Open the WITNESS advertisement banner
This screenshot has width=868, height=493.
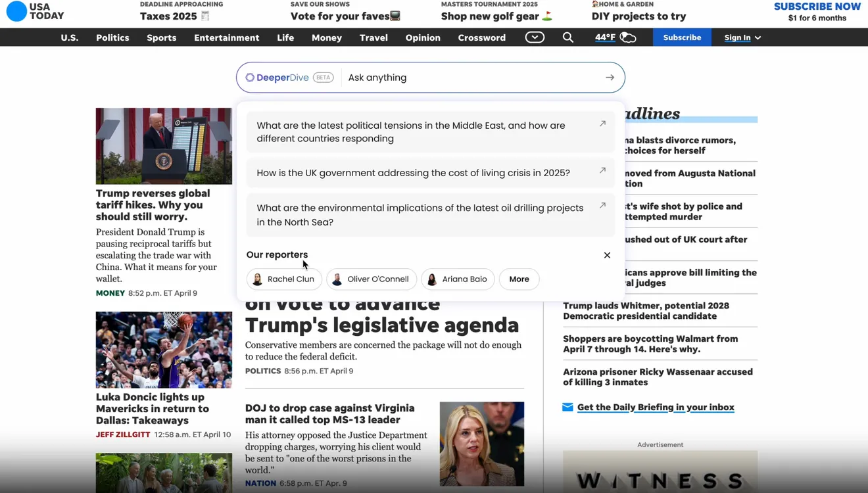pyautogui.click(x=660, y=472)
